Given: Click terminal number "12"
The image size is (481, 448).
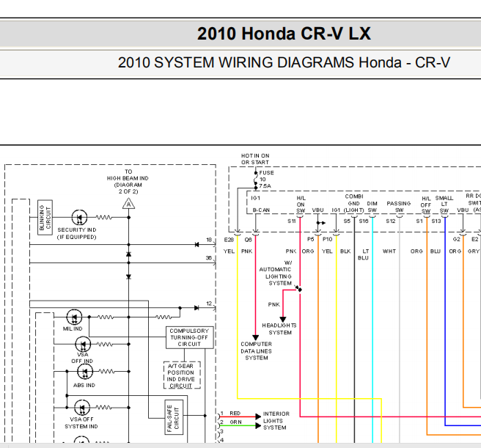Looking at the screenshot, I should [209, 304].
